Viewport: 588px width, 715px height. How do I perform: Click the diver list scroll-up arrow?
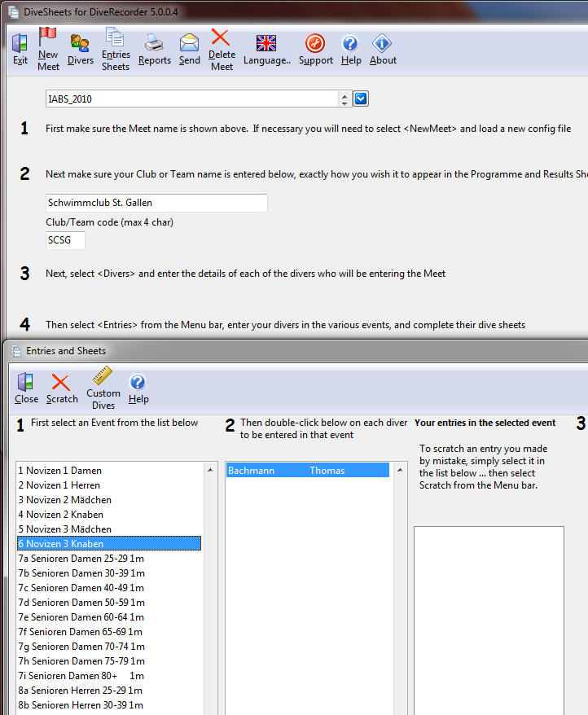pyautogui.click(x=400, y=470)
